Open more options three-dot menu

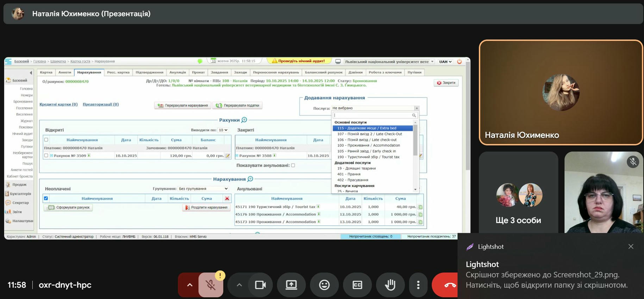(x=418, y=285)
